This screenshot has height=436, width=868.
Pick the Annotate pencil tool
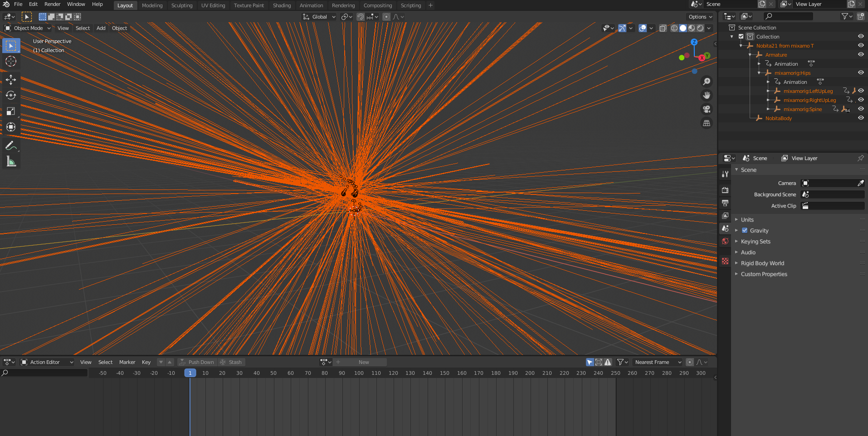tap(11, 146)
